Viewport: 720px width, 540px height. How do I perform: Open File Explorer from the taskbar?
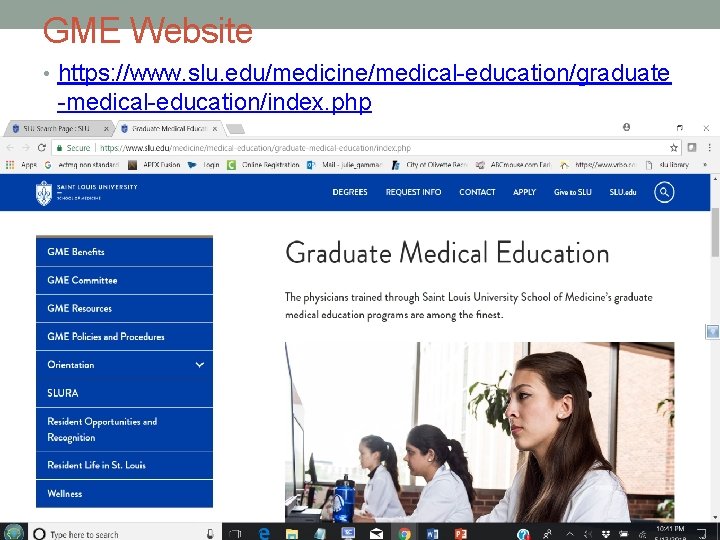click(x=292, y=534)
